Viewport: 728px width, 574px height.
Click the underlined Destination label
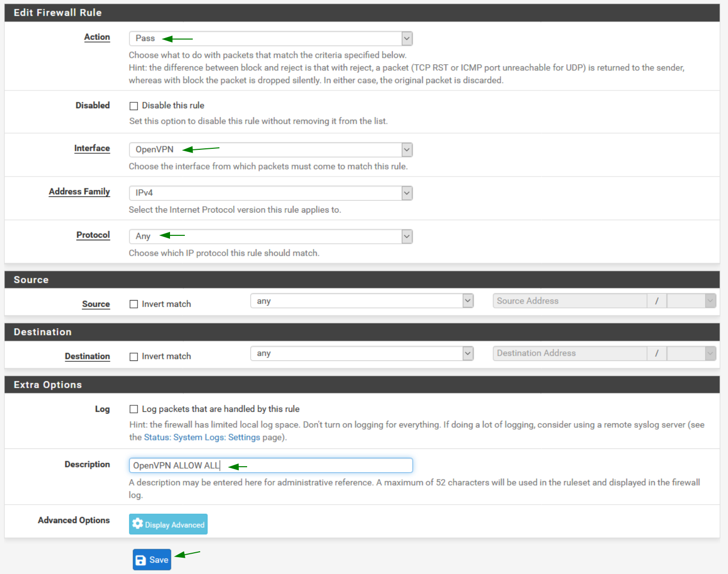pyautogui.click(x=87, y=356)
